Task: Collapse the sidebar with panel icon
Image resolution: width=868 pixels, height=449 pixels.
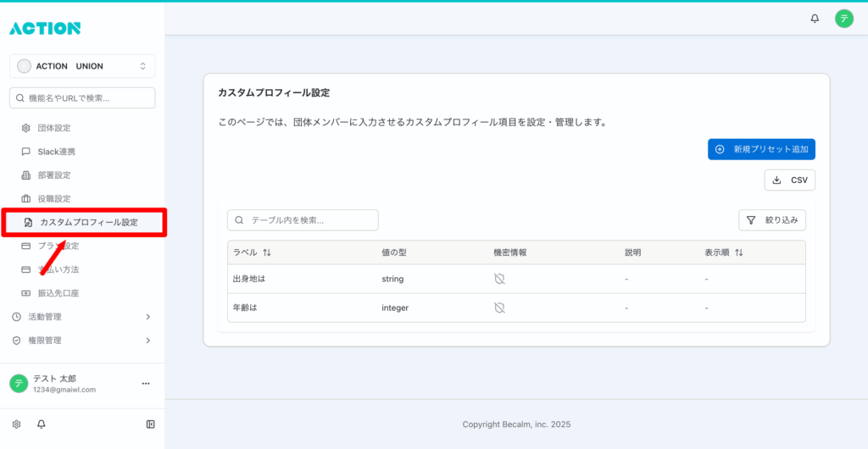Action: point(150,424)
